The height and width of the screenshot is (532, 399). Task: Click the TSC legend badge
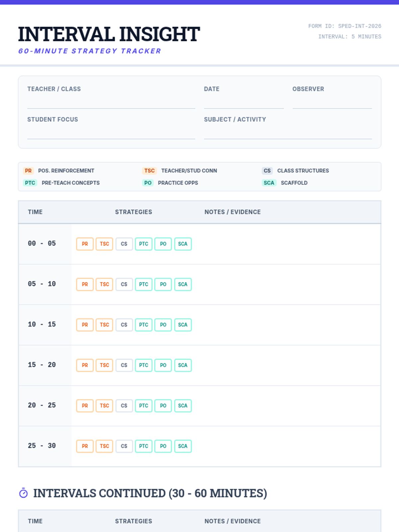[149, 171]
